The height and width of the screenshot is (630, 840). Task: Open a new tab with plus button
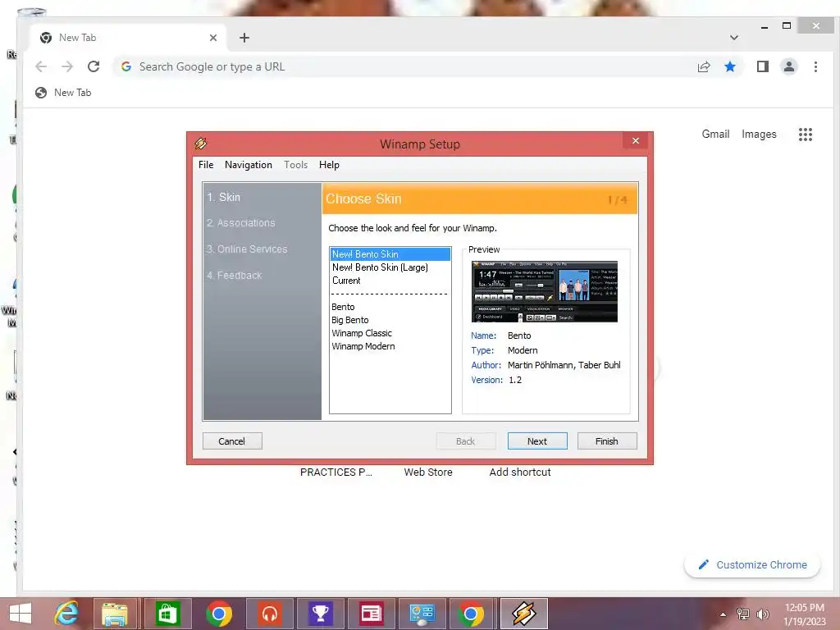click(x=244, y=38)
